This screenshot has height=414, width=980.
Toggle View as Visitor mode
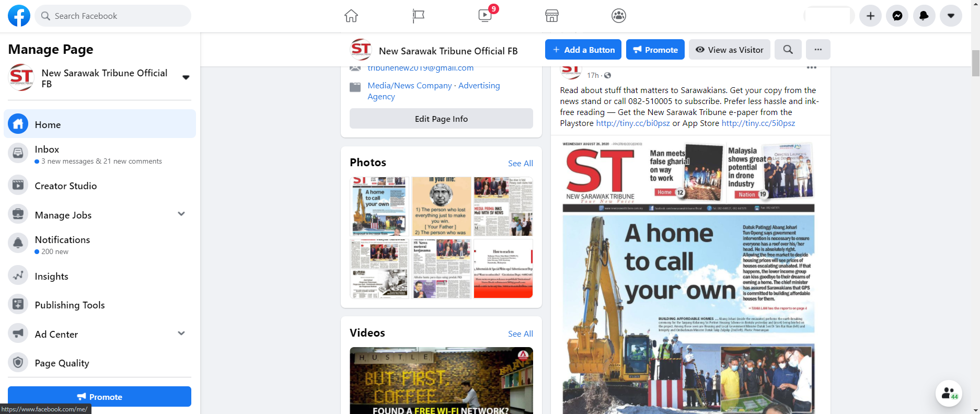click(x=729, y=50)
